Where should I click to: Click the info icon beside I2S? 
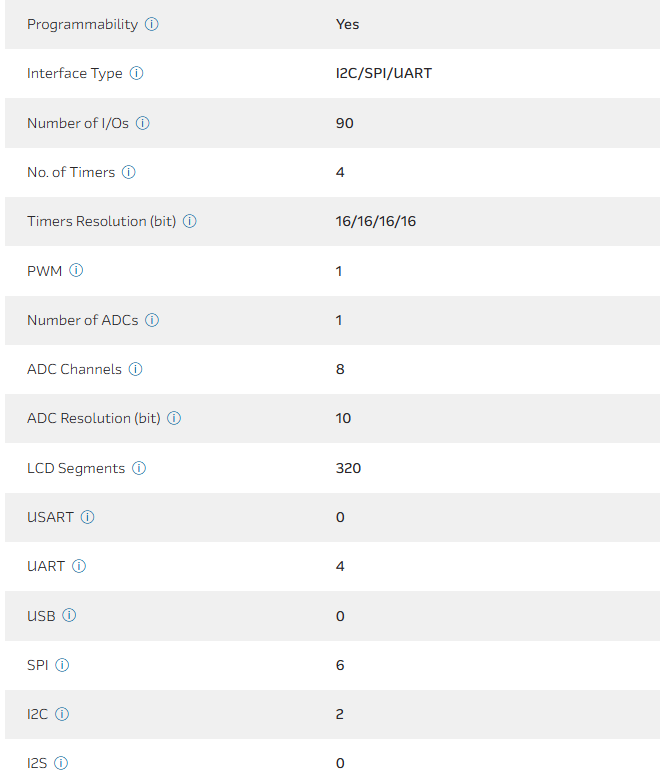[62, 763]
